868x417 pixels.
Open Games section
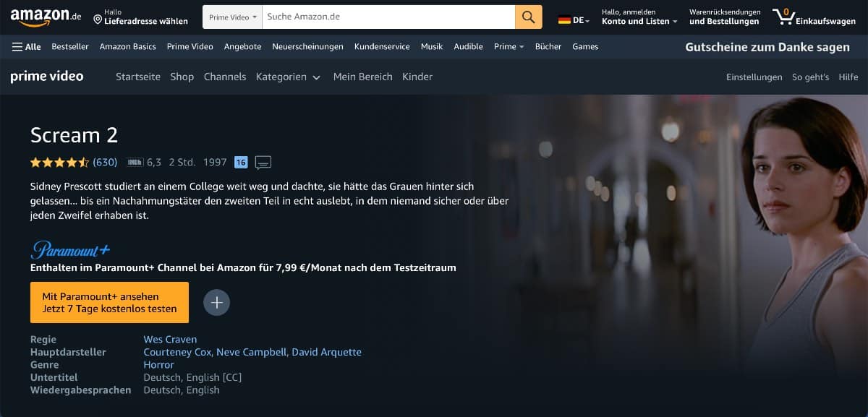[585, 46]
